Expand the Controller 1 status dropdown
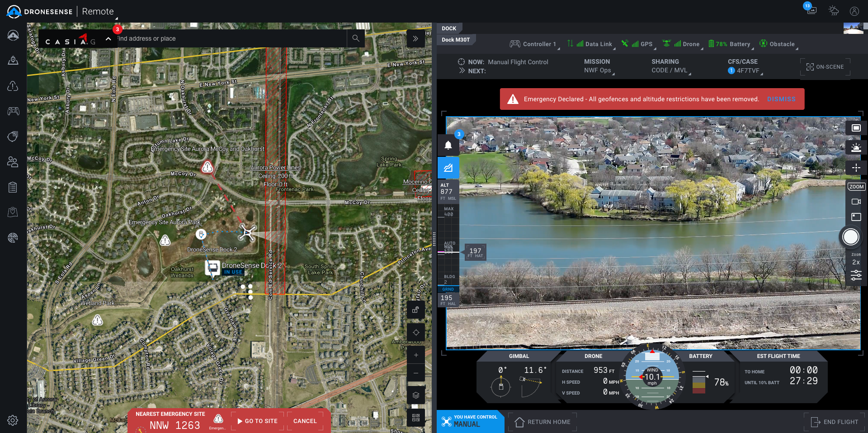The image size is (868, 433). tap(535, 44)
